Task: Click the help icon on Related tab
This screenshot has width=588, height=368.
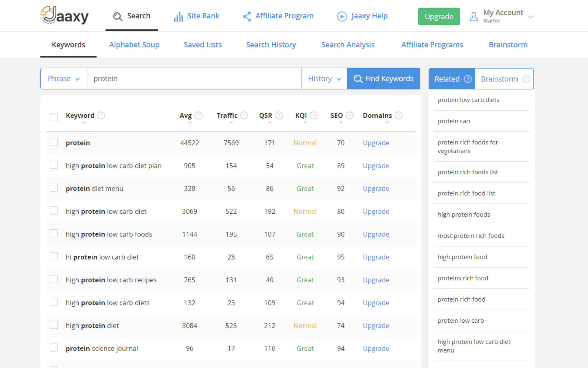Action: [x=468, y=79]
